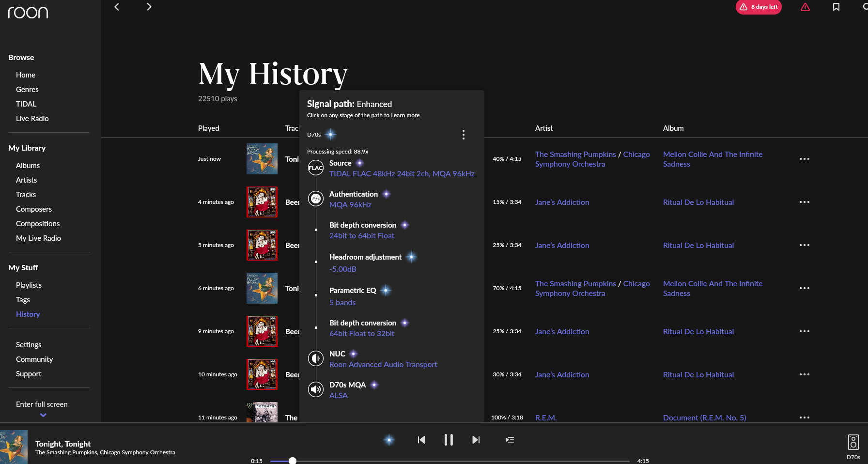Seek using the track progress bar
The image size is (868, 464).
point(449,461)
